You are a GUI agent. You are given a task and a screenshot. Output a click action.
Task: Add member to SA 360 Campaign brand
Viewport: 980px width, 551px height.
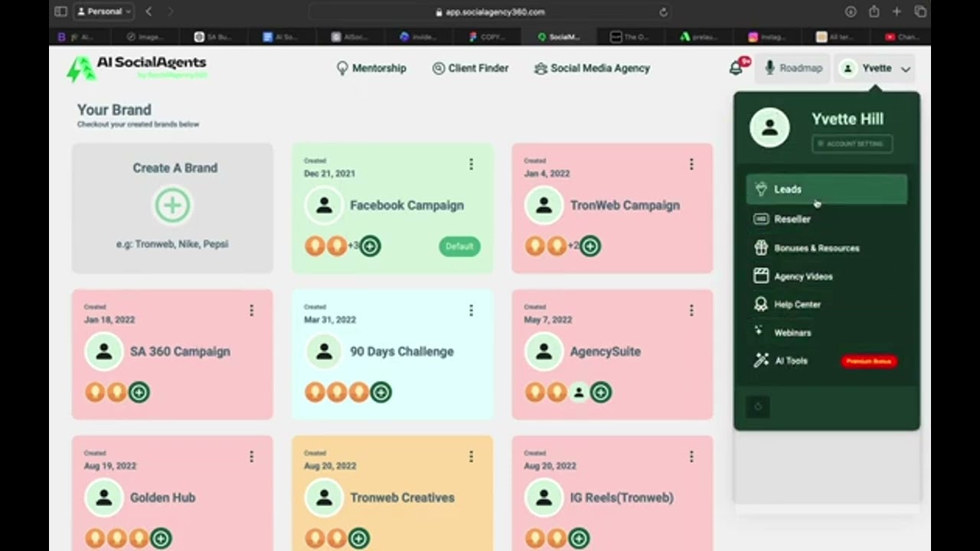(x=139, y=393)
